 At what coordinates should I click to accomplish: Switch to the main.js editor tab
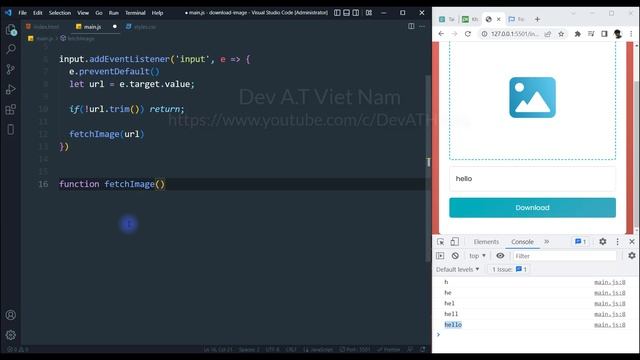point(92,27)
